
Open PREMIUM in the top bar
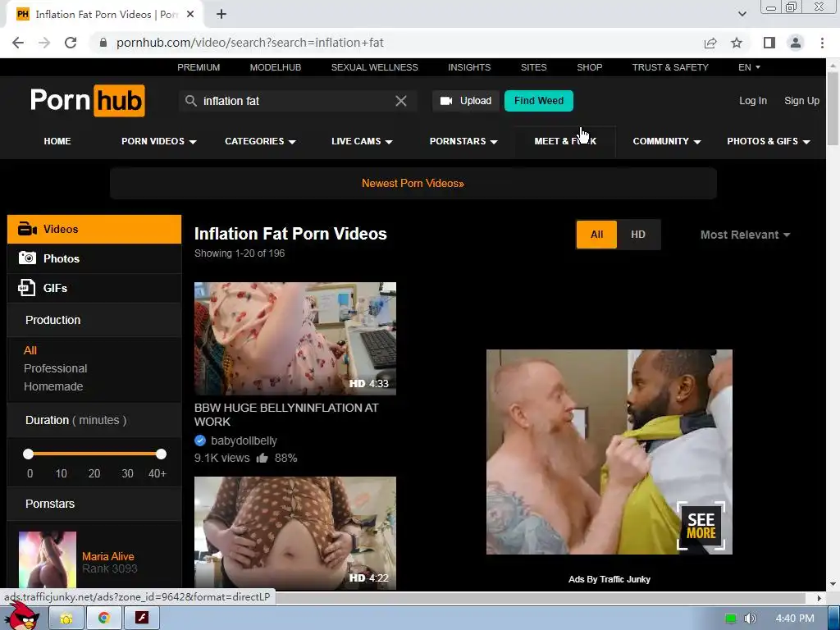click(199, 67)
